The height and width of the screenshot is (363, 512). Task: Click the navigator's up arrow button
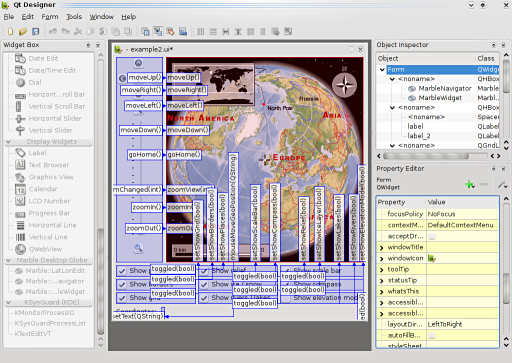pyautogui.click(x=138, y=63)
